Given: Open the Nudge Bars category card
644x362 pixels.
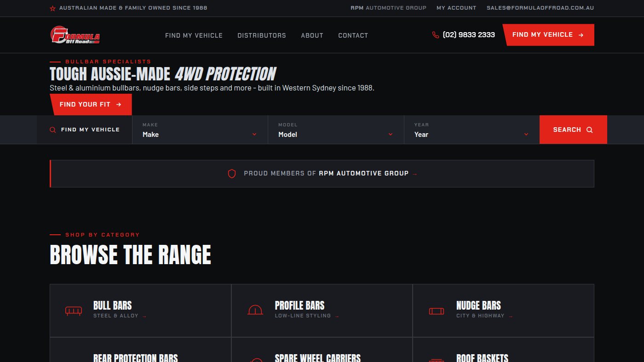Looking at the screenshot, I should (x=503, y=311).
